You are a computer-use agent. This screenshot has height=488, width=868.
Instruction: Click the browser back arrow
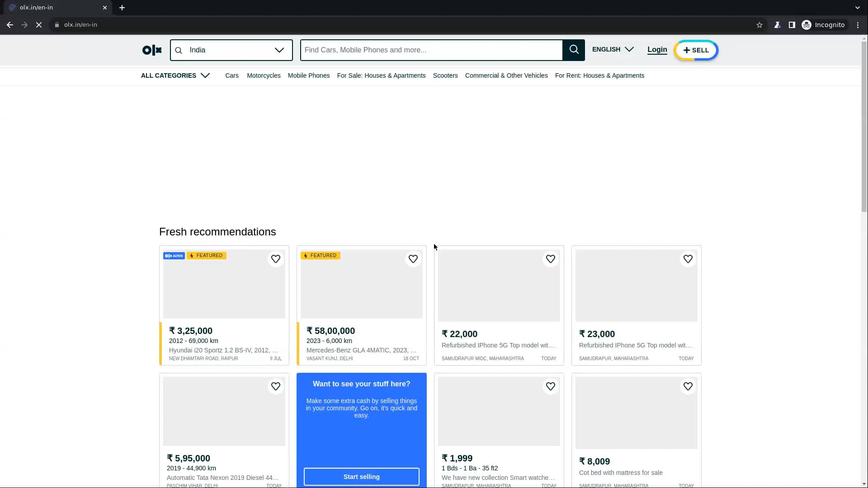(x=9, y=25)
